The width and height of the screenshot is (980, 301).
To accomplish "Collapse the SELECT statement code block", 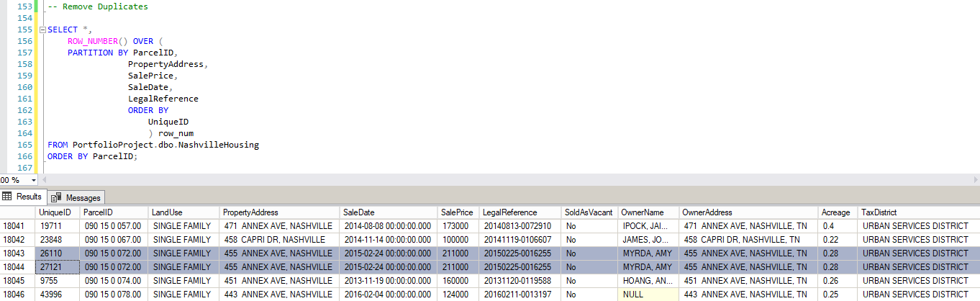I will [x=42, y=30].
